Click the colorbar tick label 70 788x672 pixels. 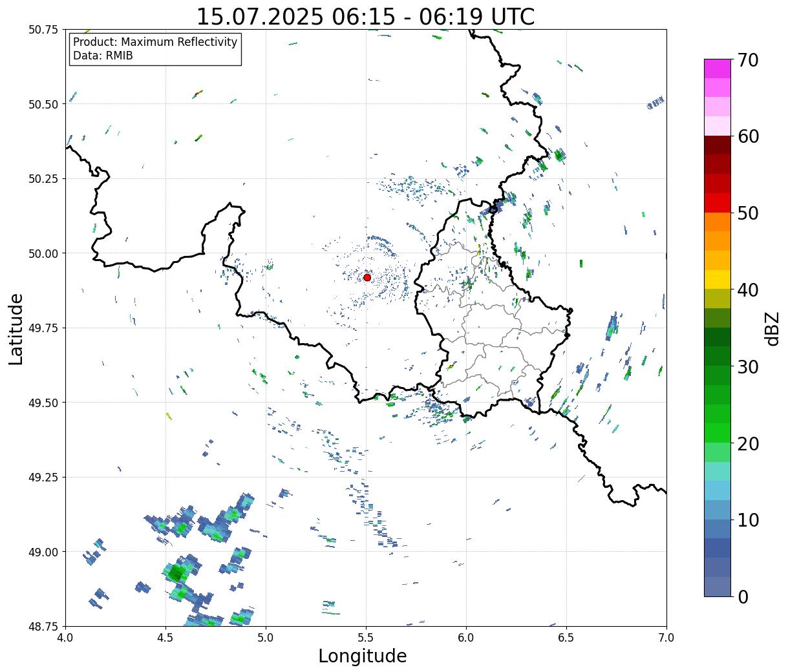pyautogui.click(x=749, y=60)
